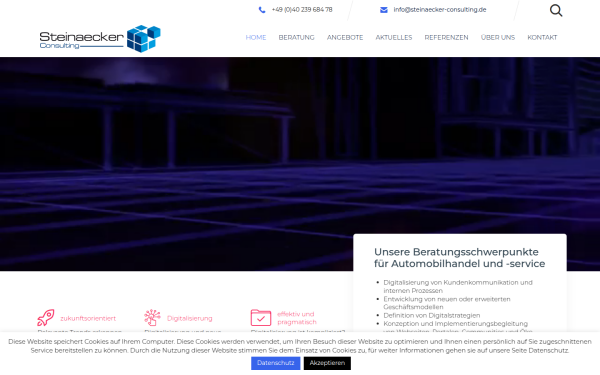
Task: Click the Digitalisierung heading text
Action: pyautogui.click(x=189, y=318)
